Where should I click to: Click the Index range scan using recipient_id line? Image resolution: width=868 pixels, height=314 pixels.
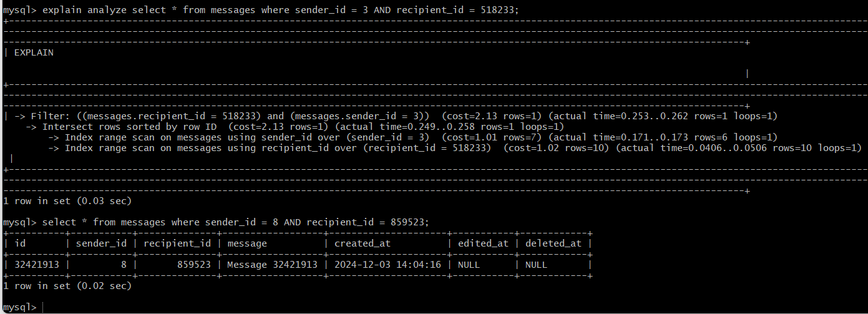454,148
